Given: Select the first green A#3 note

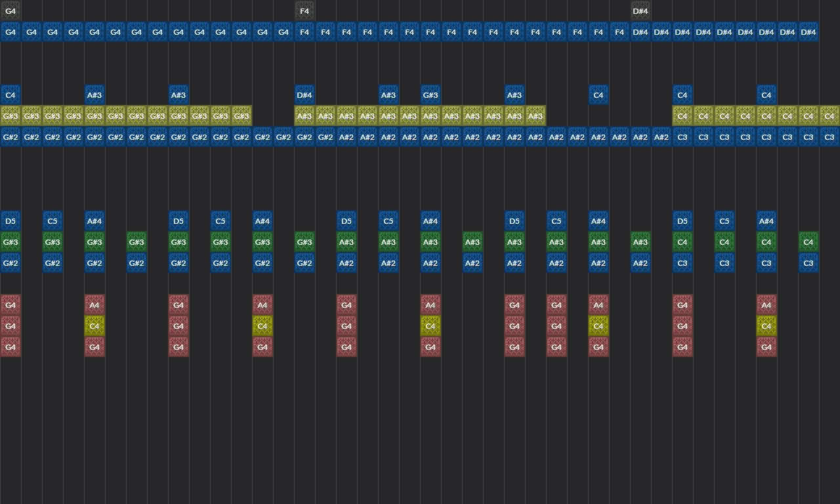Looking at the screenshot, I should point(346,242).
